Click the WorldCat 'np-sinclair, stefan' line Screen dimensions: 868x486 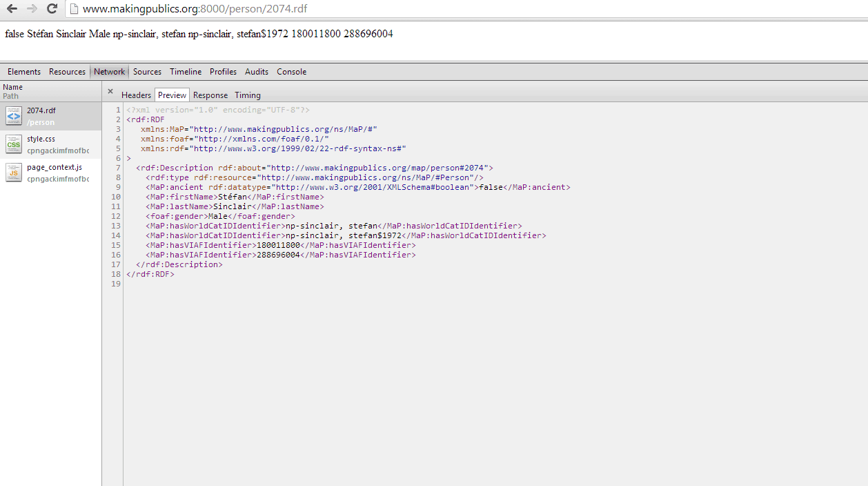tap(334, 226)
